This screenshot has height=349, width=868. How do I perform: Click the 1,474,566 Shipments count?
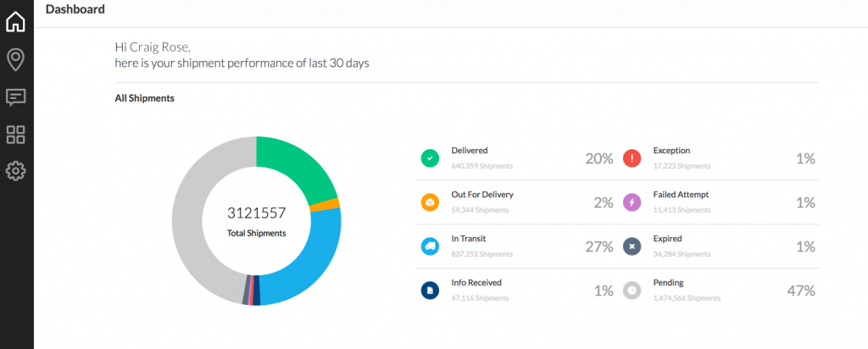tap(687, 298)
